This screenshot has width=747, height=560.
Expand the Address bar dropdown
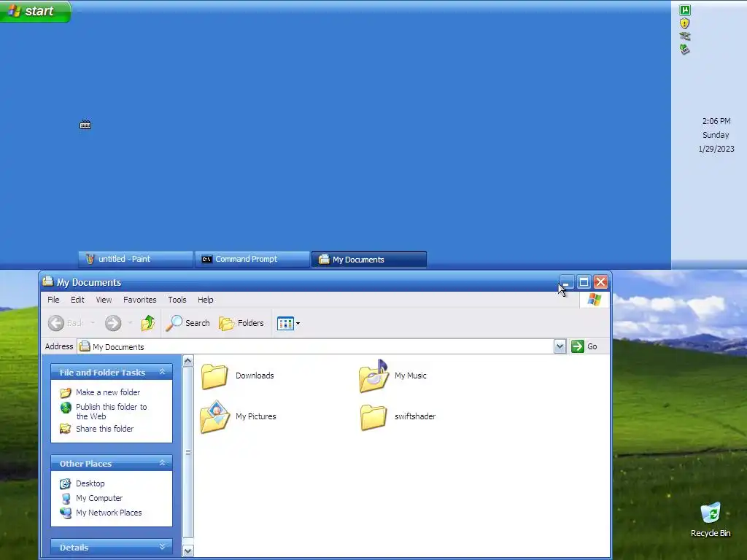[x=560, y=346]
